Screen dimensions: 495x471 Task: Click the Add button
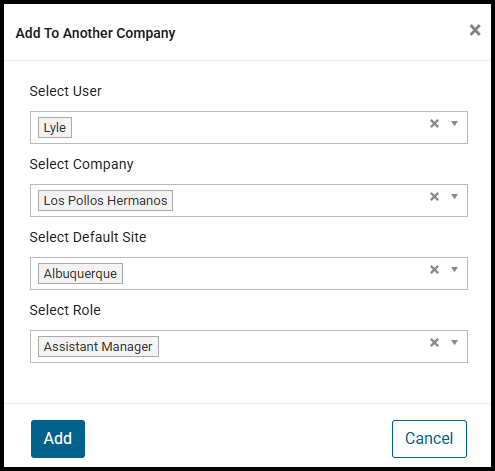tap(58, 439)
